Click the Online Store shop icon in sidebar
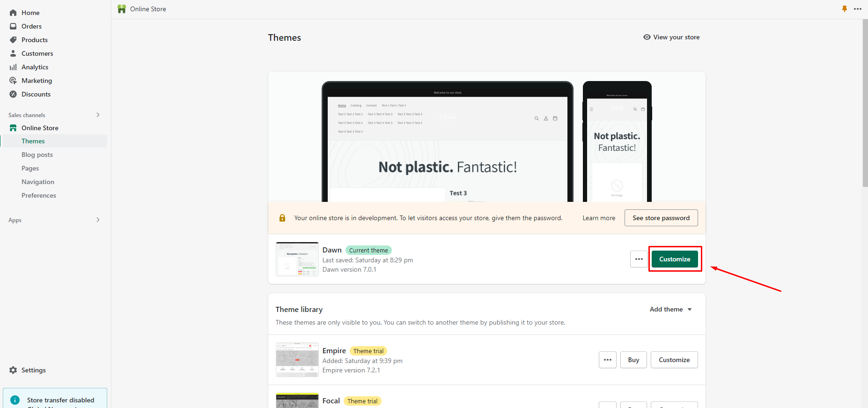The width and height of the screenshot is (868, 408). tap(13, 128)
